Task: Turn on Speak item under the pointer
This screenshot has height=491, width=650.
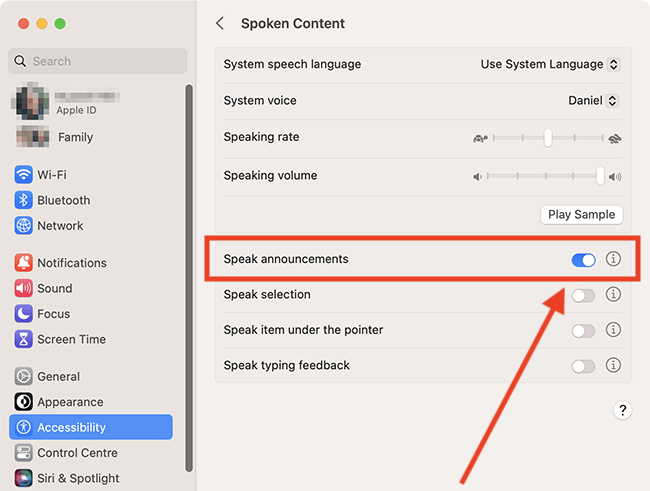Action: (x=583, y=331)
